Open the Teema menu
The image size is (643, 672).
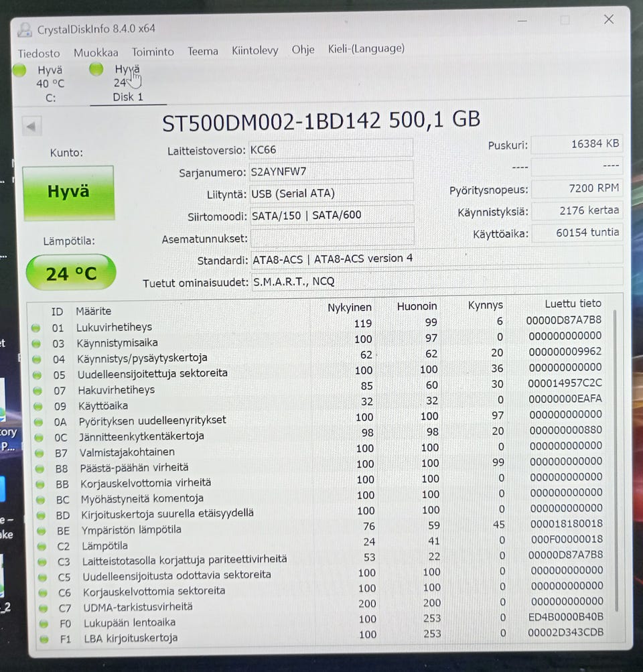click(x=203, y=52)
